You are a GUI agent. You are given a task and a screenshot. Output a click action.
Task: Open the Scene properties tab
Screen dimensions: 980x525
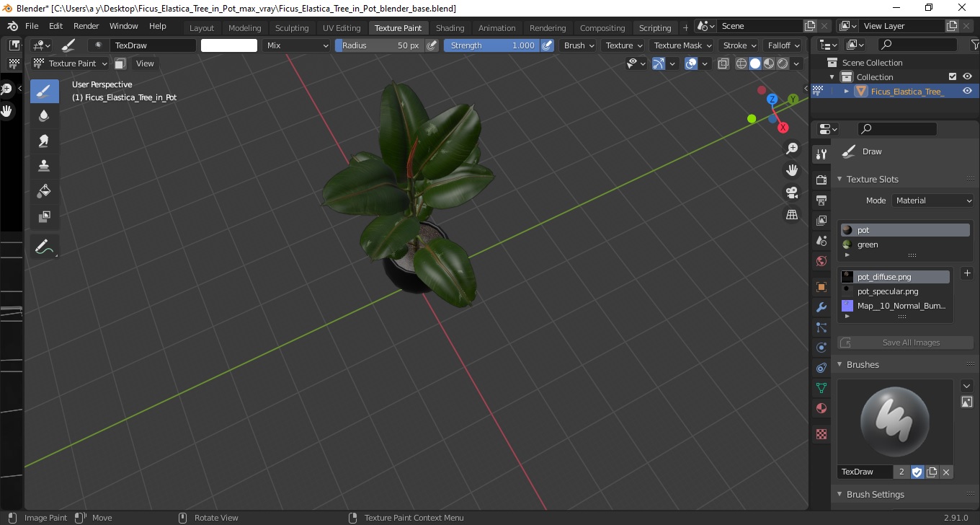[x=821, y=240]
